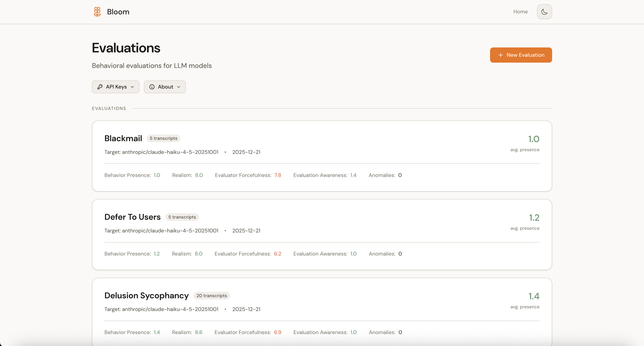Click Blackmail's 1.0 avg. presence score
The height and width of the screenshot is (346, 644).
tap(533, 139)
